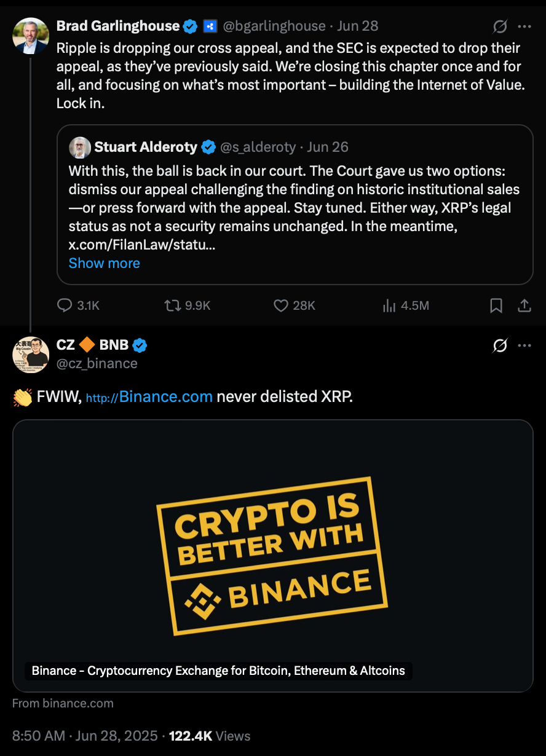Open more options menu on CZ's tweet
The height and width of the screenshot is (756, 546).
pyautogui.click(x=524, y=346)
